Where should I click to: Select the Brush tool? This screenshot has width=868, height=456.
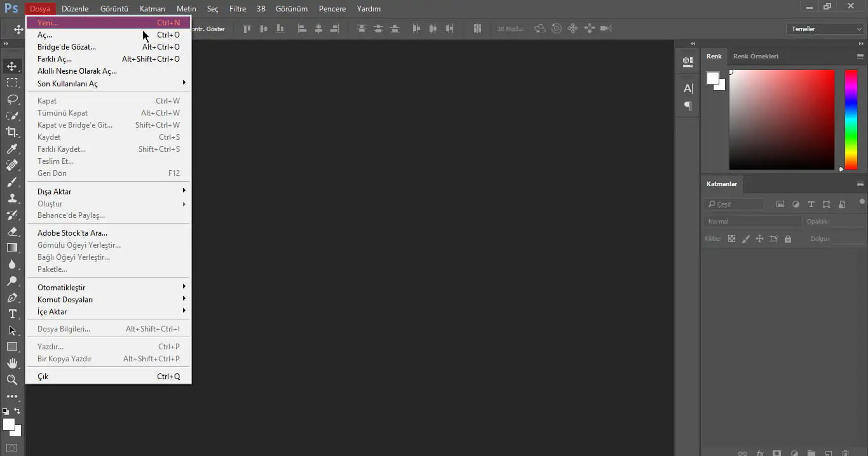[x=12, y=182]
